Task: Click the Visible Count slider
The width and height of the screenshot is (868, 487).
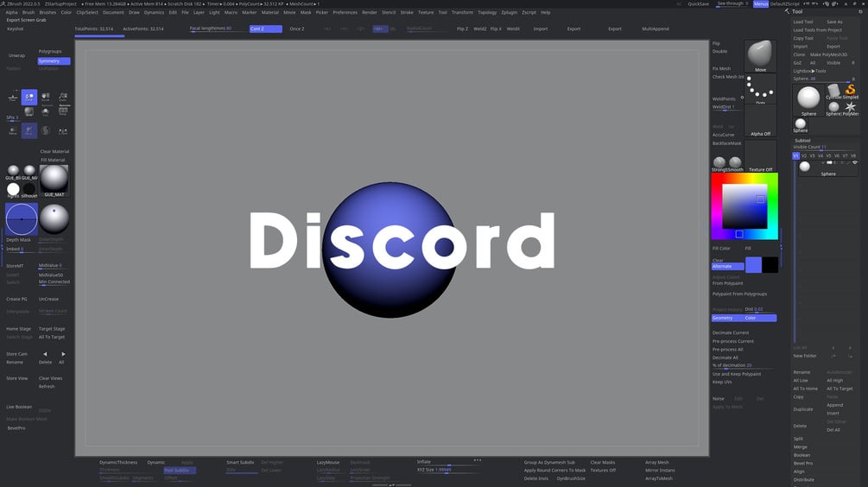Action: 825,147
